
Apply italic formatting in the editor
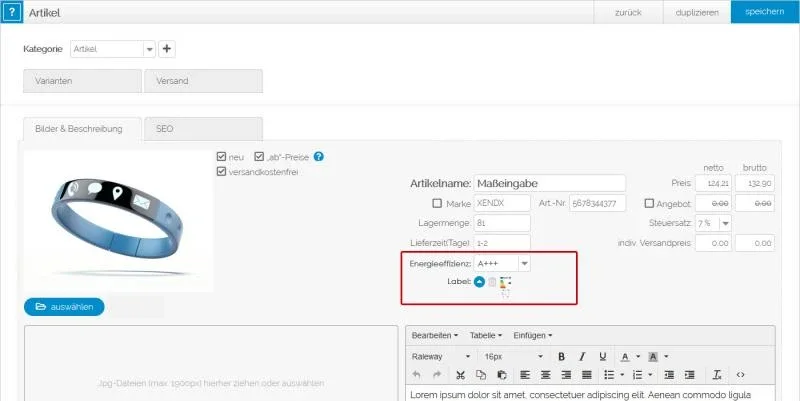(581, 356)
